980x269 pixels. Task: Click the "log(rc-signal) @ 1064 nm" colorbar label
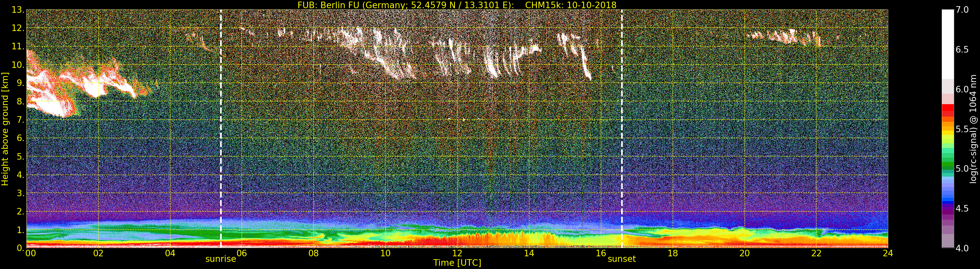(973, 129)
